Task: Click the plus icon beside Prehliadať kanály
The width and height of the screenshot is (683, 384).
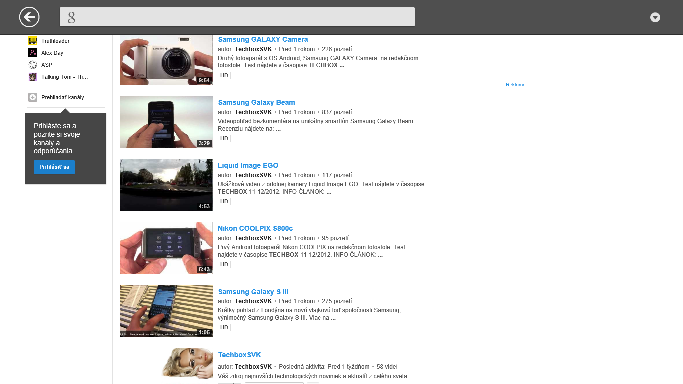Action: pyautogui.click(x=33, y=97)
